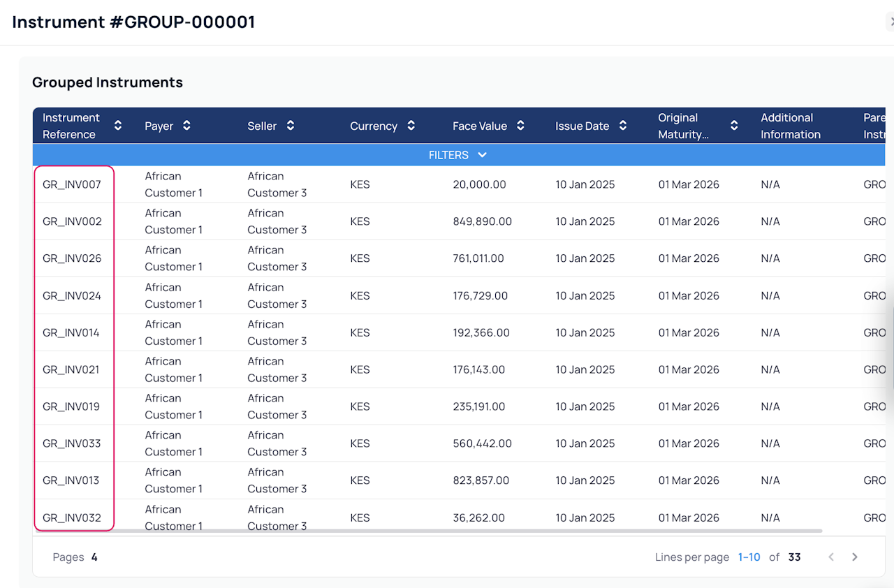The width and height of the screenshot is (894, 588).
Task: Go to next page arrow
Action: pos(855,557)
